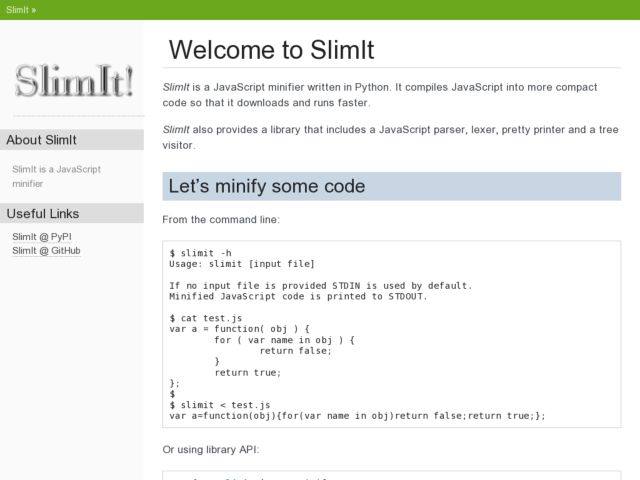640x480 pixels.
Task: Click the '$ slimit < test.js' command line
Action: click(x=219, y=405)
